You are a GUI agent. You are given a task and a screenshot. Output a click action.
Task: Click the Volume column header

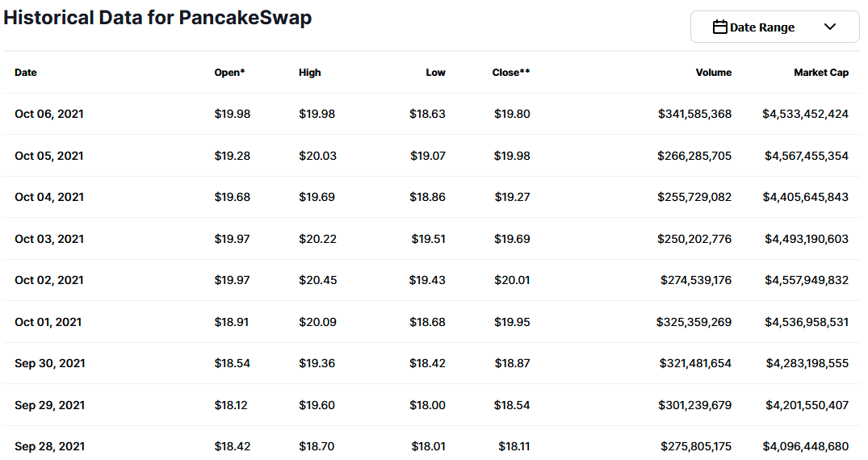(x=714, y=73)
